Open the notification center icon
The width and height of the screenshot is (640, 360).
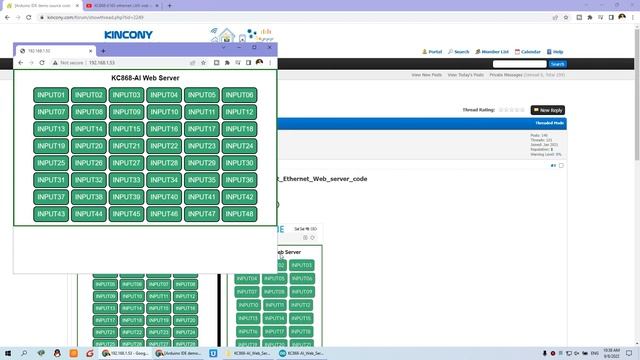pyautogui.click(x=629, y=353)
